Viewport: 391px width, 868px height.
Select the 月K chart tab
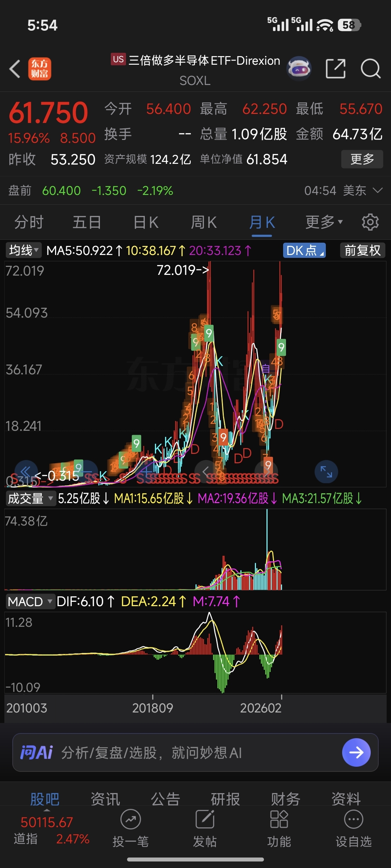click(x=262, y=222)
